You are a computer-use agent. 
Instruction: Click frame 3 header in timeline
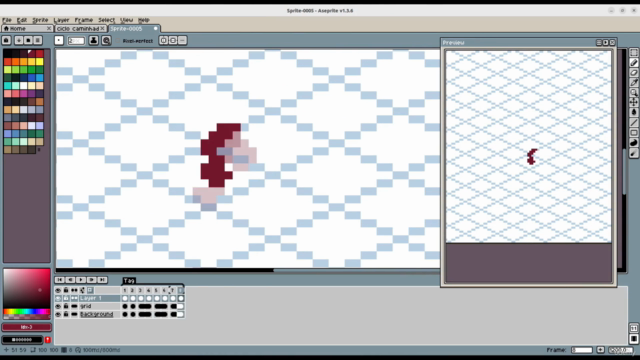(140, 290)
